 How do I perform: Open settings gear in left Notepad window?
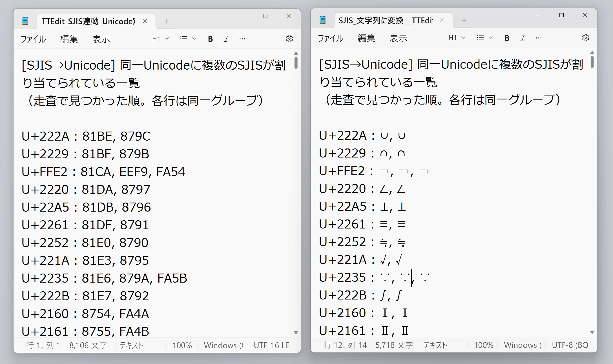point(289,39)
